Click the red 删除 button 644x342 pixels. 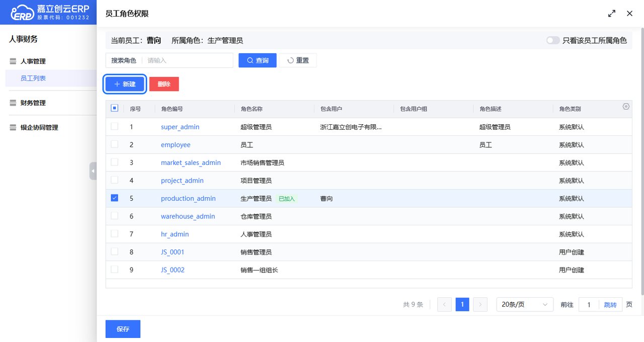coord(164,84)
